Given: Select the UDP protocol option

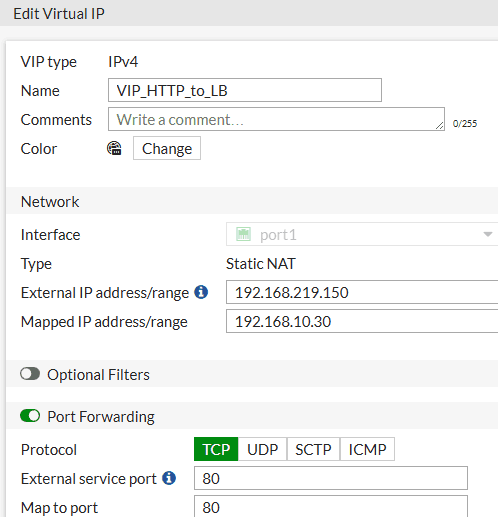Looking at the screenshot, I should 262,449.
